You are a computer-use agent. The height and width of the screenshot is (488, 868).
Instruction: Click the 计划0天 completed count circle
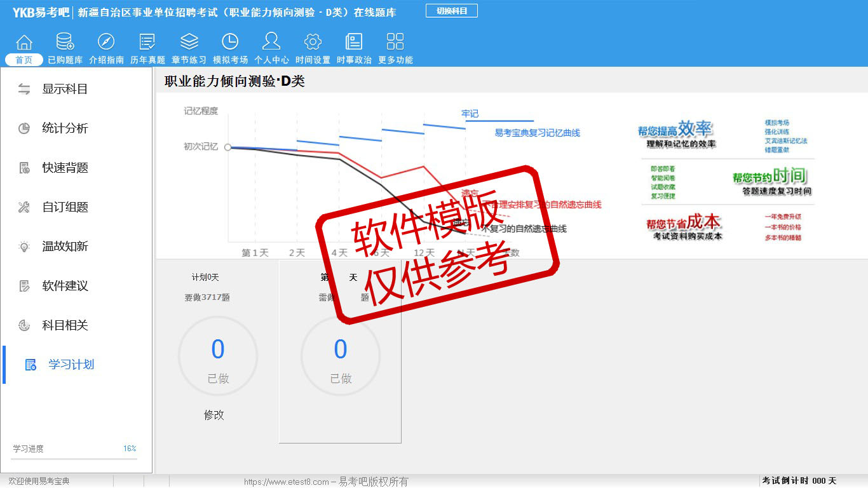[218, 356]
